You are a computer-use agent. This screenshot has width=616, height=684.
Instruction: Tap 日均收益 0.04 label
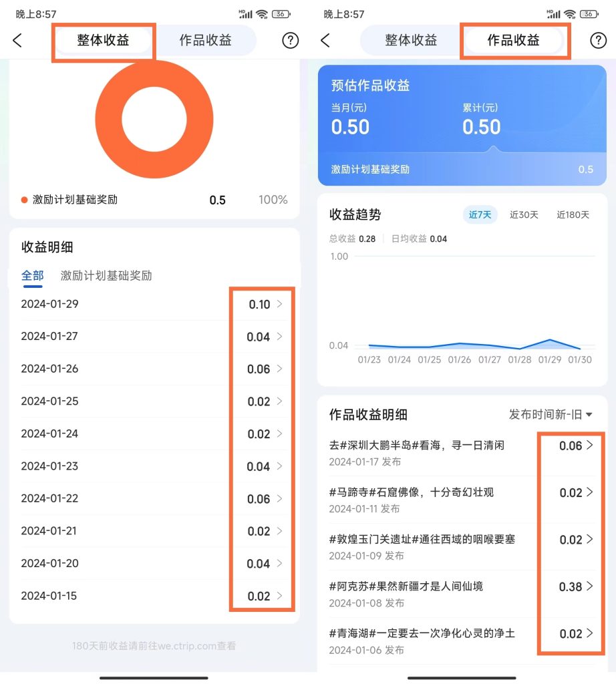pyautogui.click(x=420, y=238)
